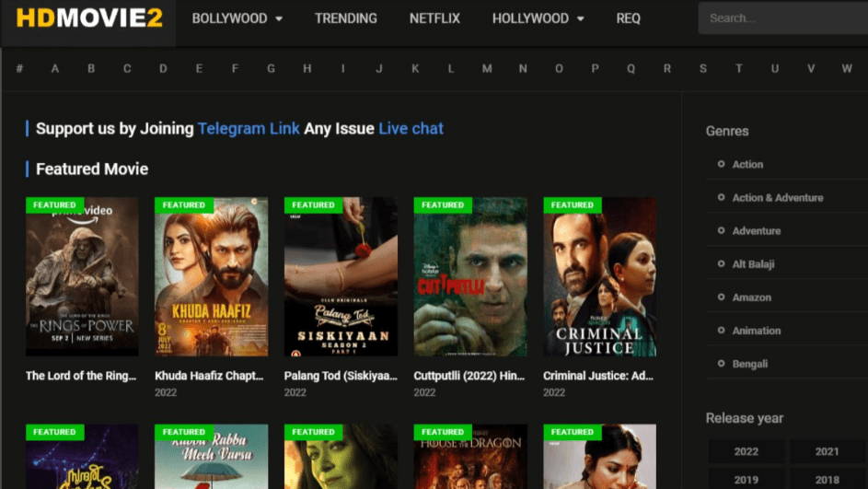Choose release year 2022
The image size is (868, 489).
[x=746, y=451]
